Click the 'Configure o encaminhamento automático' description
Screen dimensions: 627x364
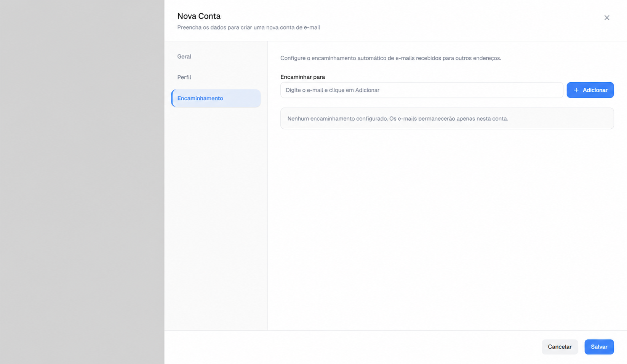click(390, 58)
